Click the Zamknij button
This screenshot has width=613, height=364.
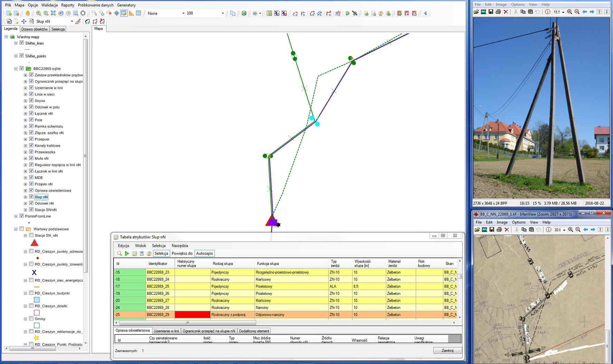pyautogui.click(x=448, y=351)
